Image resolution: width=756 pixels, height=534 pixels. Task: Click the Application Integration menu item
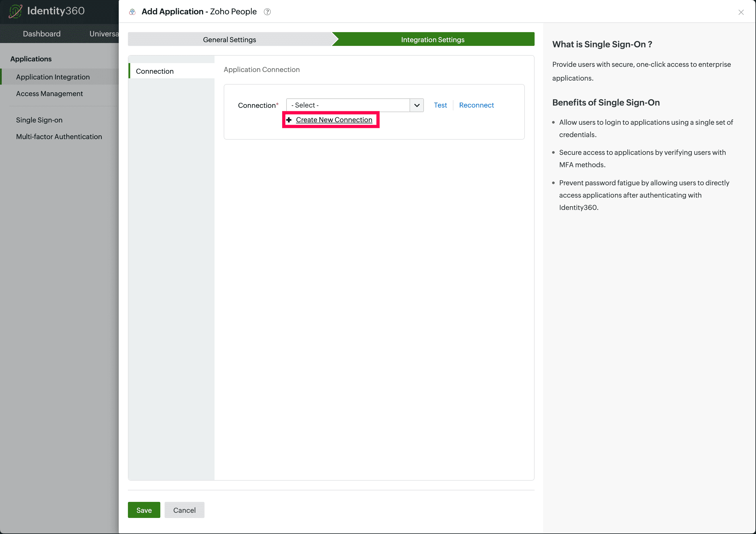[x=52, y=76]
